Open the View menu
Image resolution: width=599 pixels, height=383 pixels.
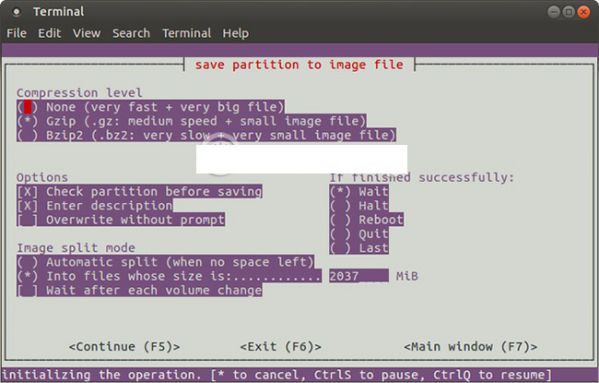[87, 33]
